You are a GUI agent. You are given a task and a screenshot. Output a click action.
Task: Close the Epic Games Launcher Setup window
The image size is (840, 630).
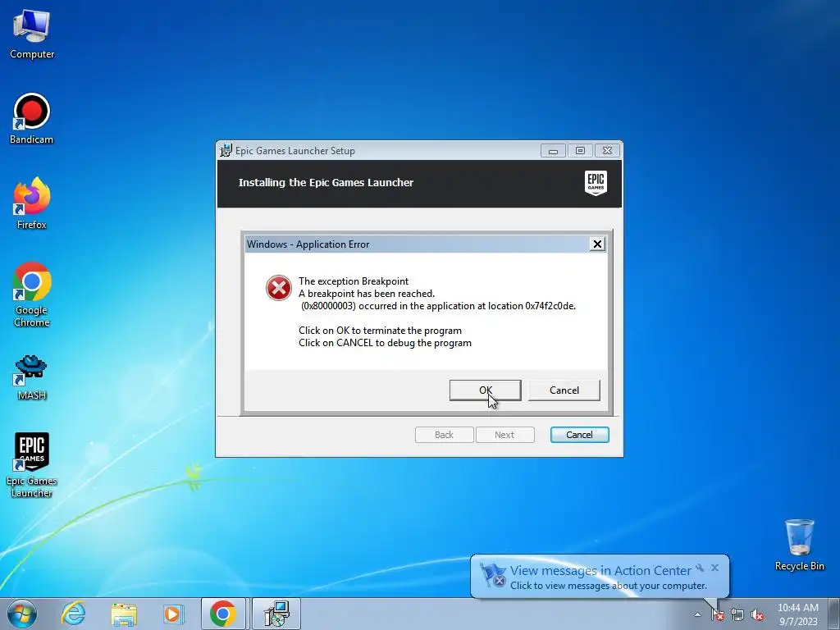click(608, 151)
